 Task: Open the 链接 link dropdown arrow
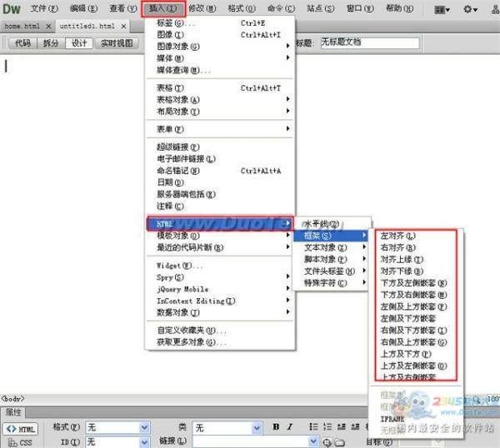(x=313, y=441)
